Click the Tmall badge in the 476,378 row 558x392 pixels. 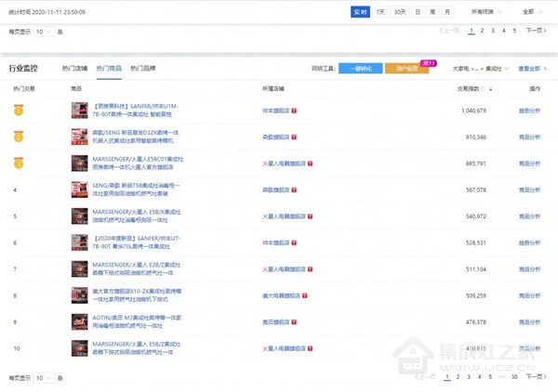pyautogui.click(x=294, y=322)
